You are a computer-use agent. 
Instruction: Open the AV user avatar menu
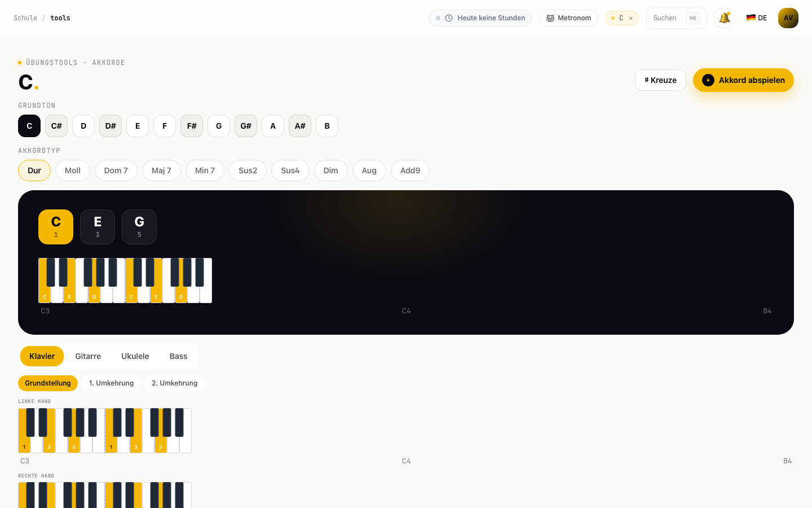coord(788,18)
